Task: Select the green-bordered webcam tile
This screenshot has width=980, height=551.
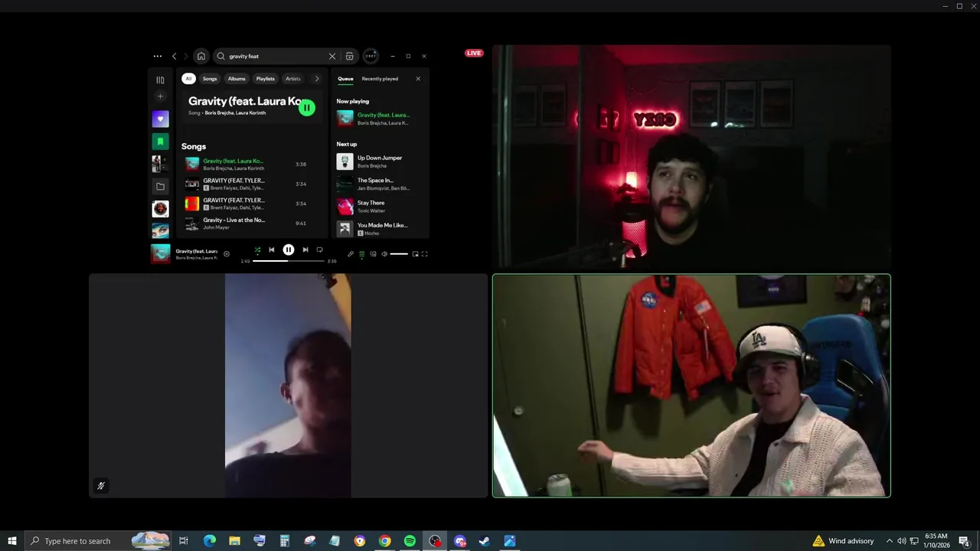Action: coord(691,386)
